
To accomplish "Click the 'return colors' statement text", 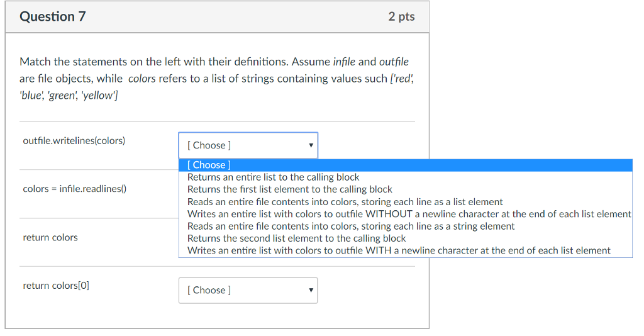I will pyautogui.click(x=50, y=237).
